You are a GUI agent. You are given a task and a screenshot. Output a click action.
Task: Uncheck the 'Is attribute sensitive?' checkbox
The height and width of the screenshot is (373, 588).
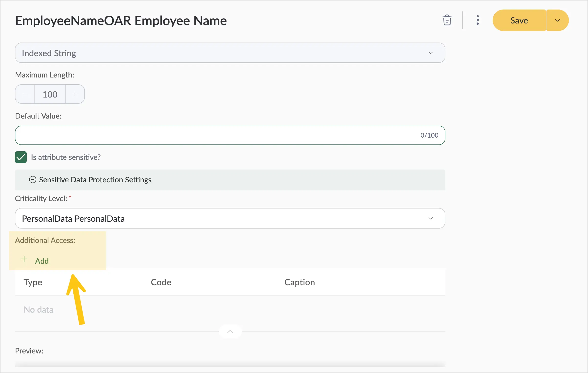21,157
